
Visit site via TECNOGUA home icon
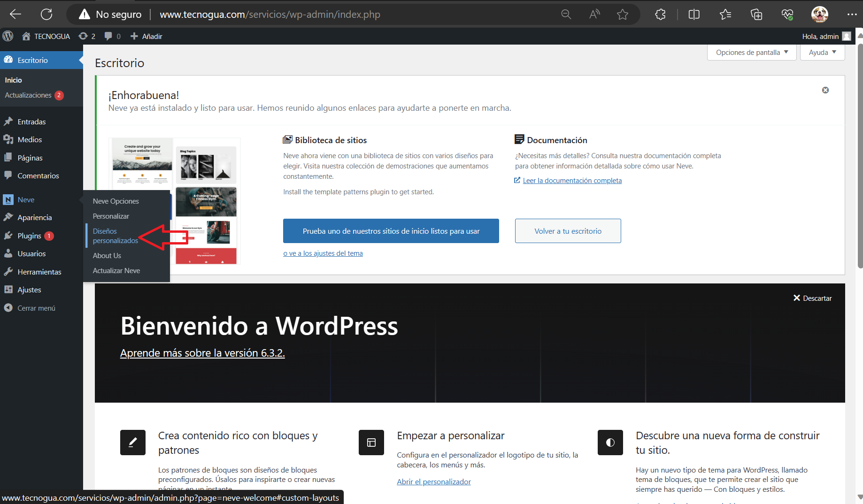(x=46, y=36)
